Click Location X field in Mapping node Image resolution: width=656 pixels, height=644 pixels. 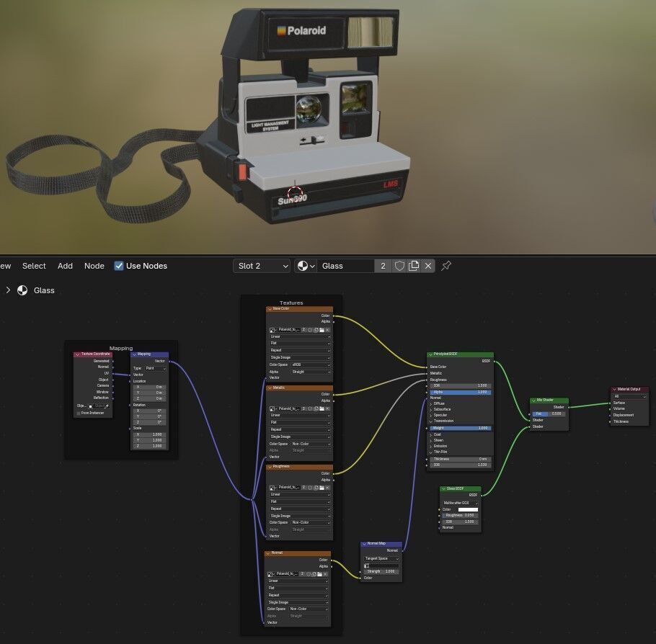151,387
